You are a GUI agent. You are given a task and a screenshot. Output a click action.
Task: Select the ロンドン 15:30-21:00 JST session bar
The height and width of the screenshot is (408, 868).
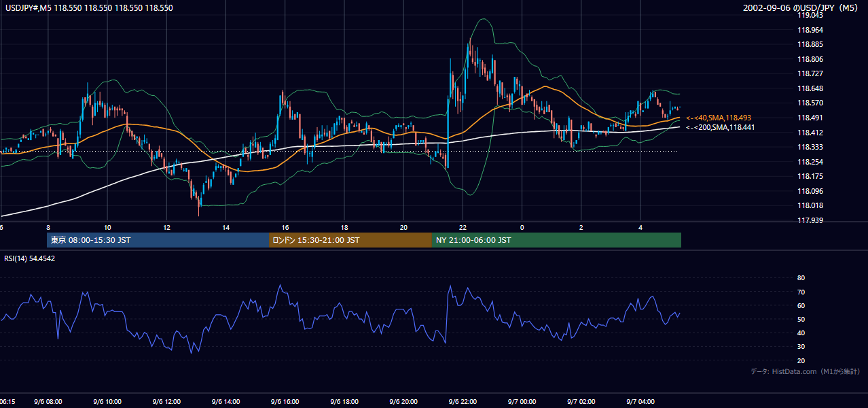pos(350,240)
